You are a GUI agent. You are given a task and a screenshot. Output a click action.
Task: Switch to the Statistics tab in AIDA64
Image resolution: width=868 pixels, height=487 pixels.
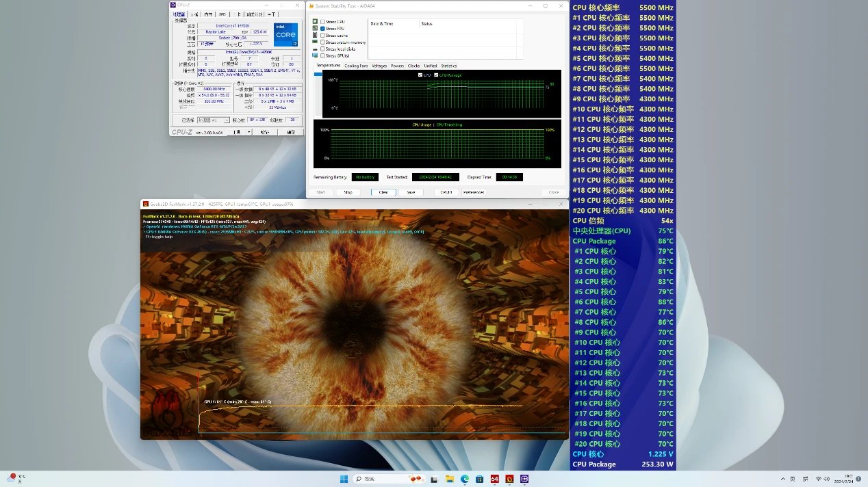click(448, 66)
